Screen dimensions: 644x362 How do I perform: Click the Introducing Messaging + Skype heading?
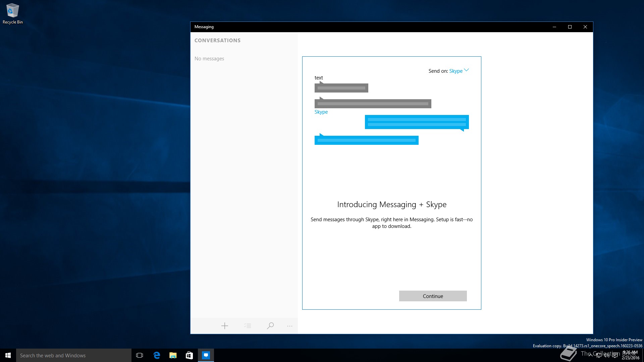[x=392, y=204]
